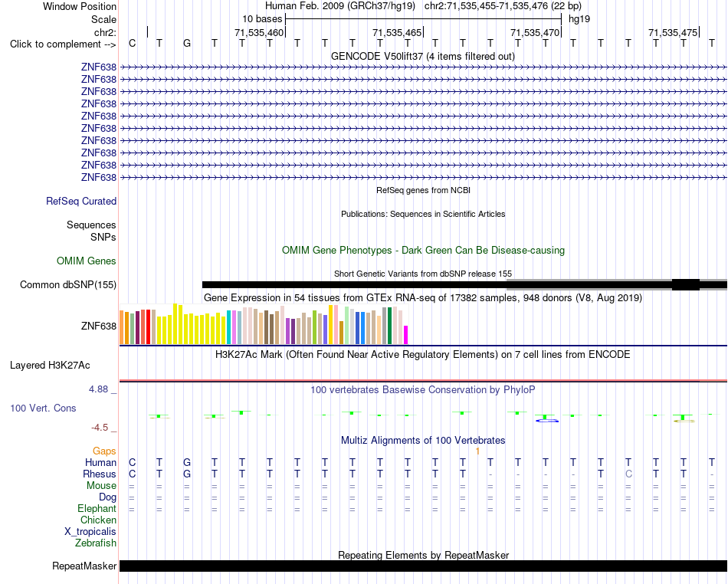Click the -4.5 PhyloP lower limit value
The width and height of the screenshot is (728, 584).
(100, 428)
